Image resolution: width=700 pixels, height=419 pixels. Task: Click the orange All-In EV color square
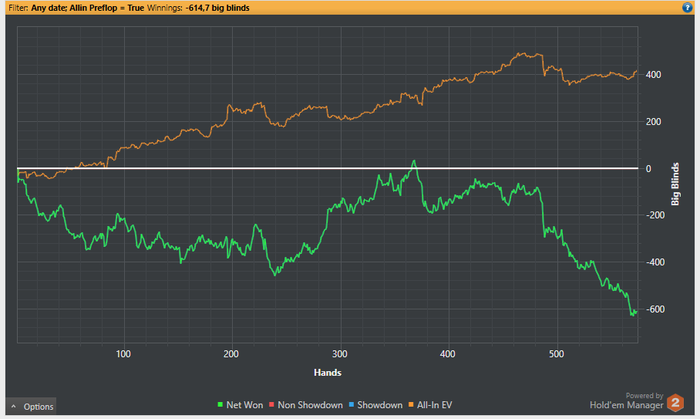coord(411,405)
